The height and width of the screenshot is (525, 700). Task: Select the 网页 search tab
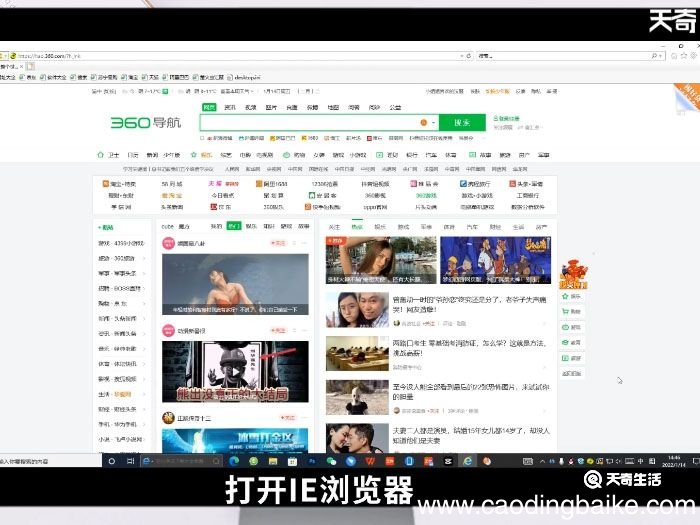click(x=209, y=107)
